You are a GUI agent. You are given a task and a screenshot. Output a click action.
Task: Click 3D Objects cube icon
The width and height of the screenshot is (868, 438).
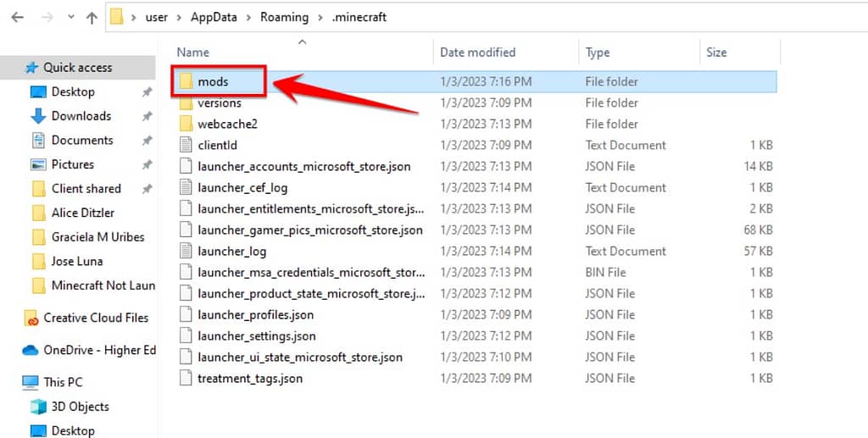38,407
